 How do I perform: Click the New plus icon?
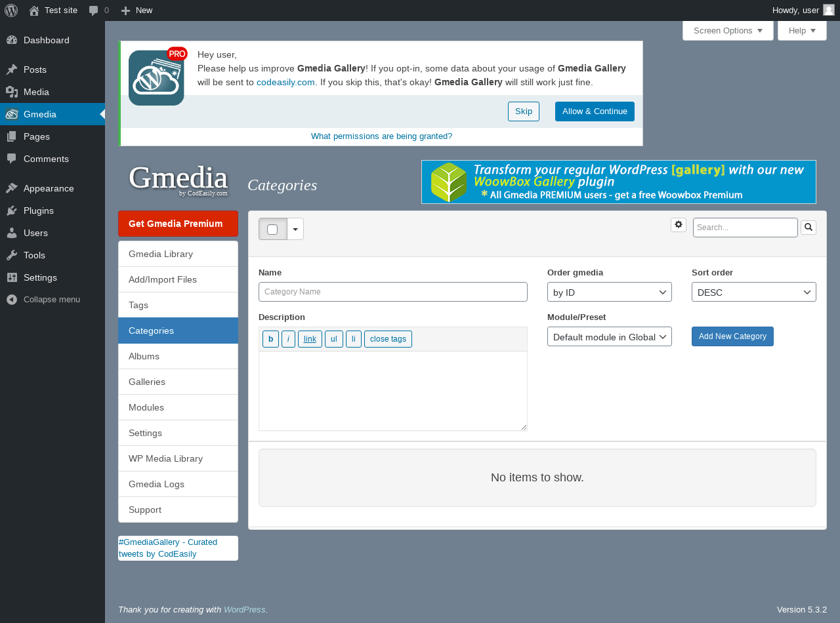point(126,10)
